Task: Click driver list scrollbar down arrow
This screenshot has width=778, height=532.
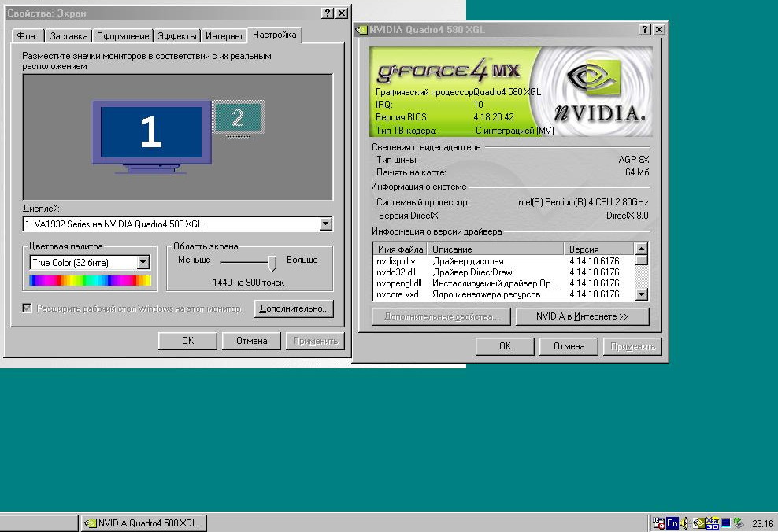Action: pyautogui.click(x=642, y=294)
